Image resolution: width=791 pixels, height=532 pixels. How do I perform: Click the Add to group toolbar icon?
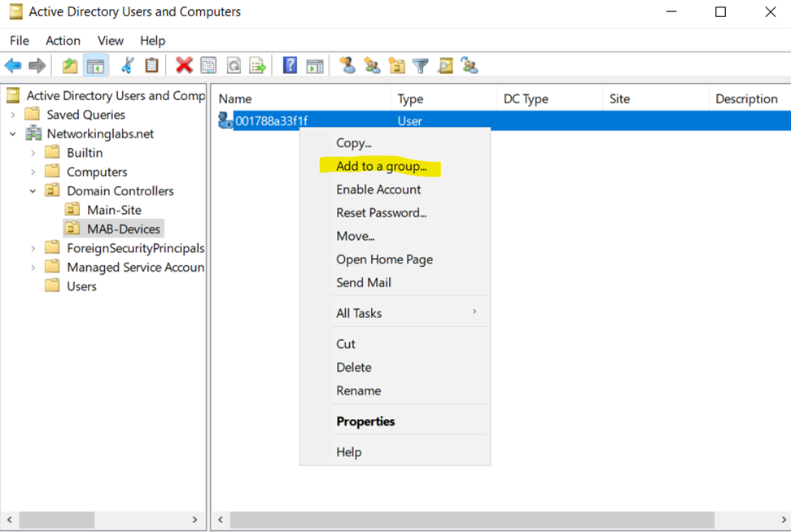point(470,66)
